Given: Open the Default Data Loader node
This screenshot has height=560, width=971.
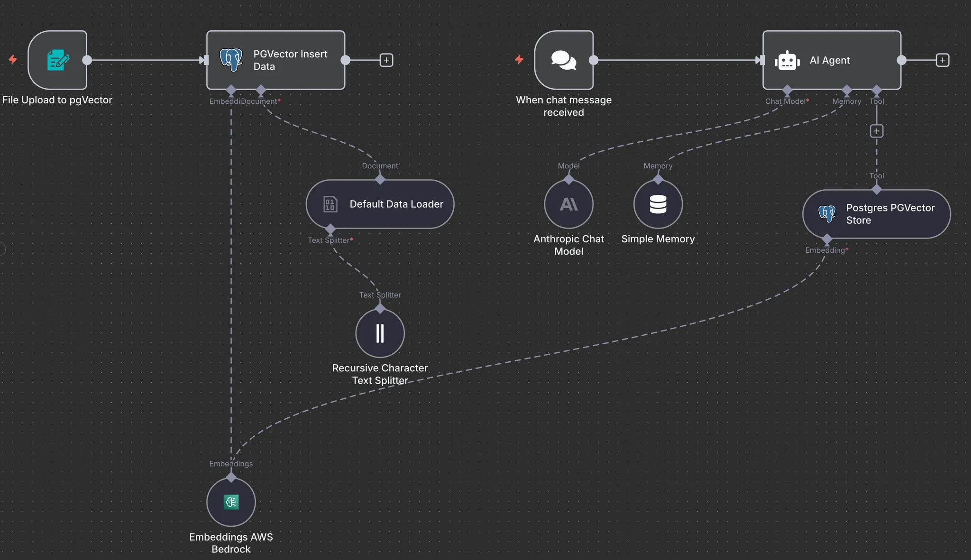Looking at the screenshot, I should point(380,204).
